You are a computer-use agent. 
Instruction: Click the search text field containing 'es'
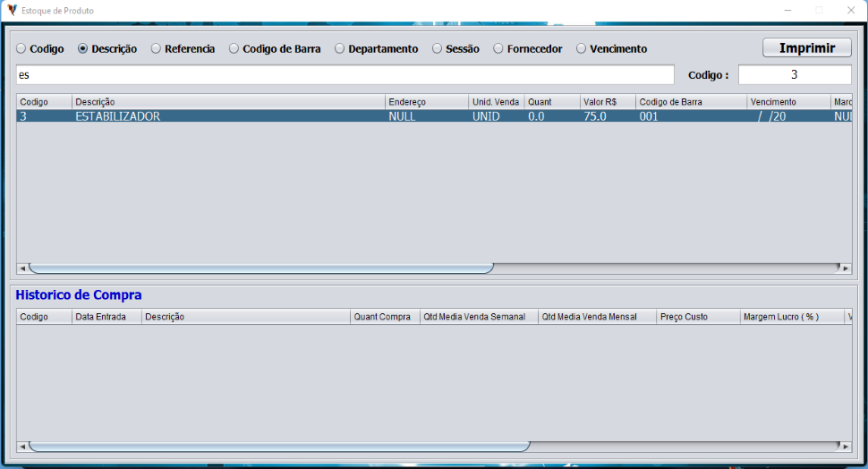coord(345,75)
